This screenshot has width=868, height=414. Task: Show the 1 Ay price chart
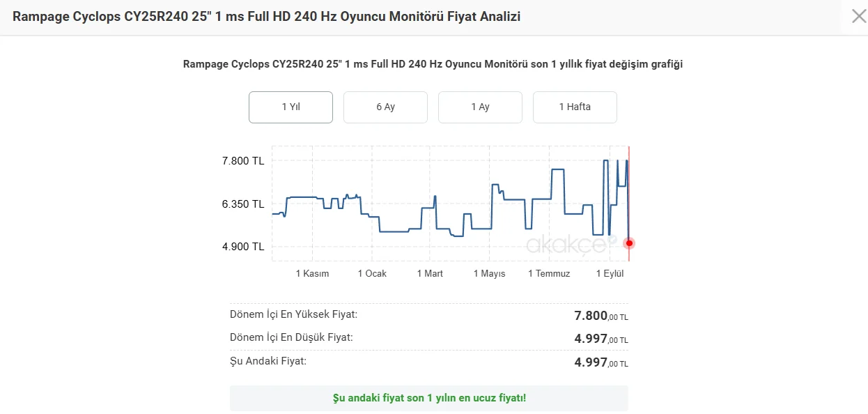click(x=480, y=107)
